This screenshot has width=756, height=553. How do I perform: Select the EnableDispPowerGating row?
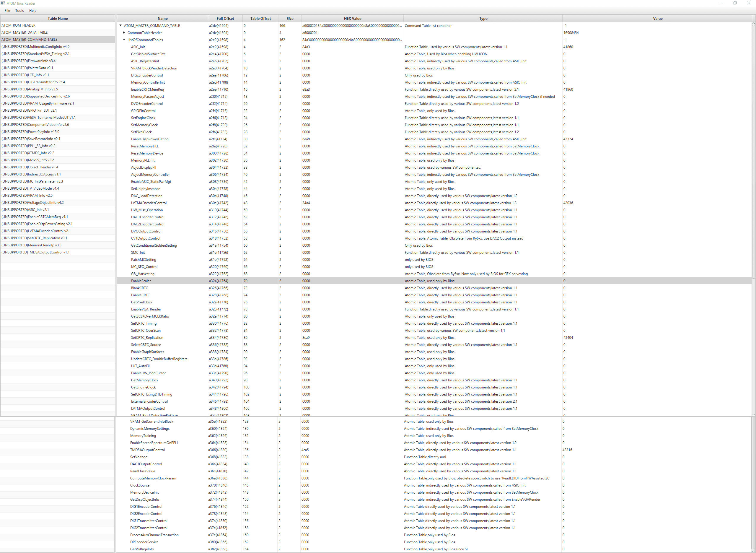pyautogui.click(x=434, y=139)
